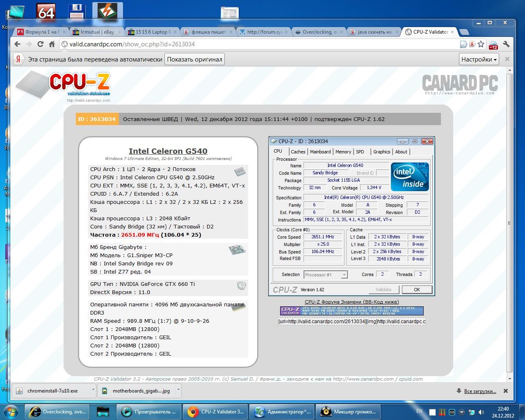Click the Validate button in CPU-Z
Viewport: 525px width, 420px height.
point(383,290)
